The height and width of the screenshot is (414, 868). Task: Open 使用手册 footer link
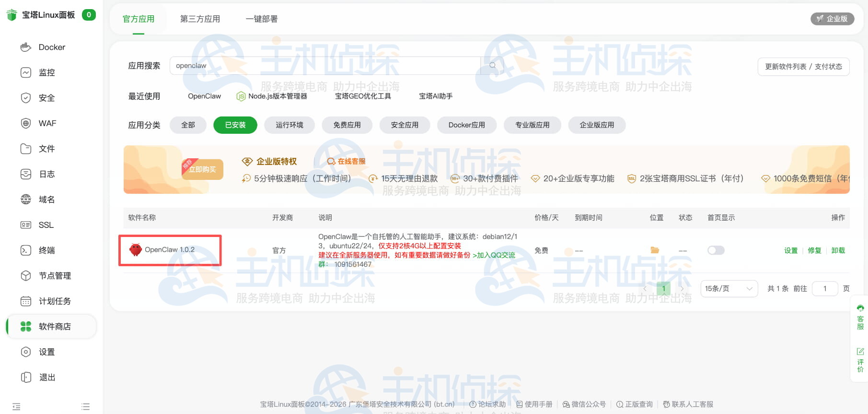[534, 404]
